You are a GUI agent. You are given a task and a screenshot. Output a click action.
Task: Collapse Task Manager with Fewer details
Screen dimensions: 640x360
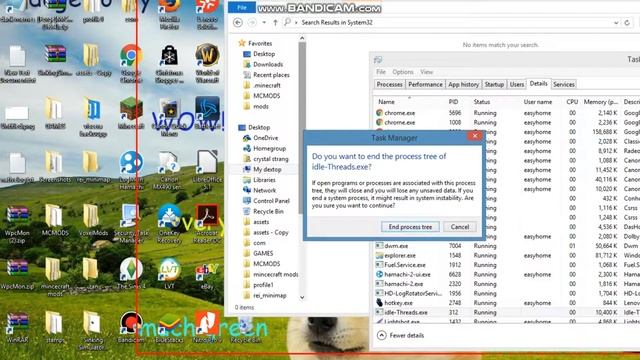(x=400, y=335)
